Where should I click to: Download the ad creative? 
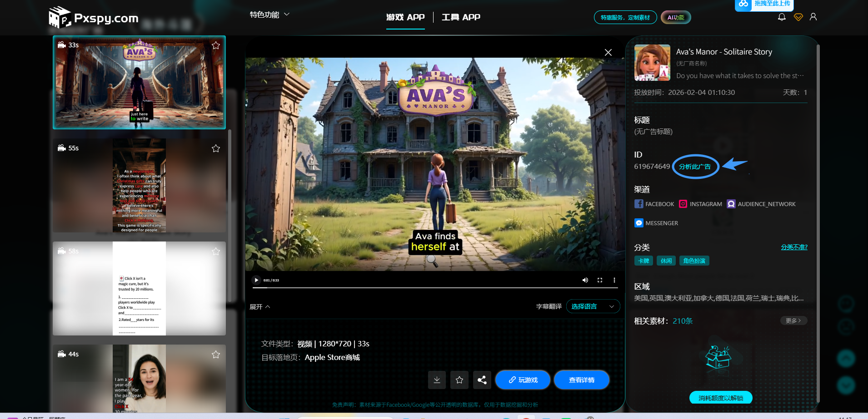437,380
